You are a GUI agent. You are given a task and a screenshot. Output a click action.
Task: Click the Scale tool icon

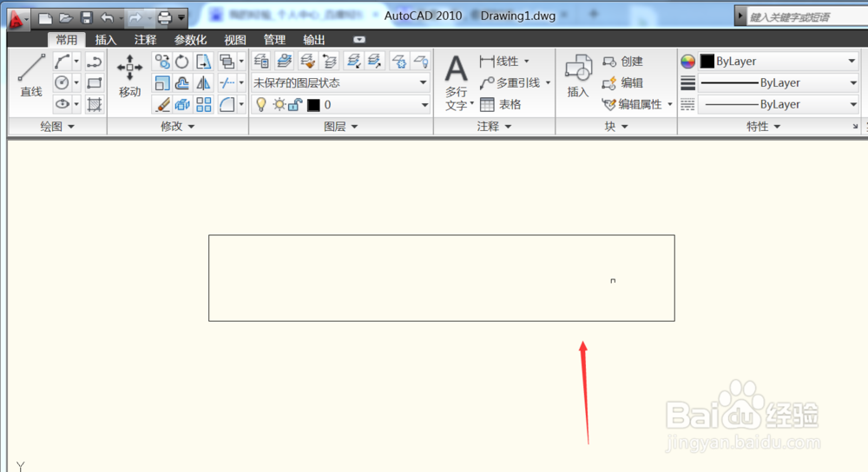coord(161,83)
